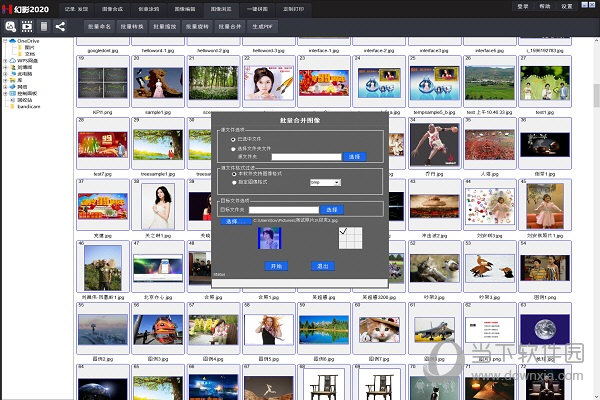
Task: Collapse the OneDrive tree node
Action: click(5, 41)
